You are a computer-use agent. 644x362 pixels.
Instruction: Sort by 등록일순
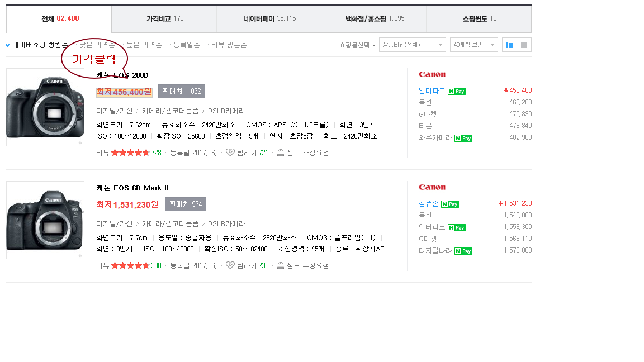187,45
